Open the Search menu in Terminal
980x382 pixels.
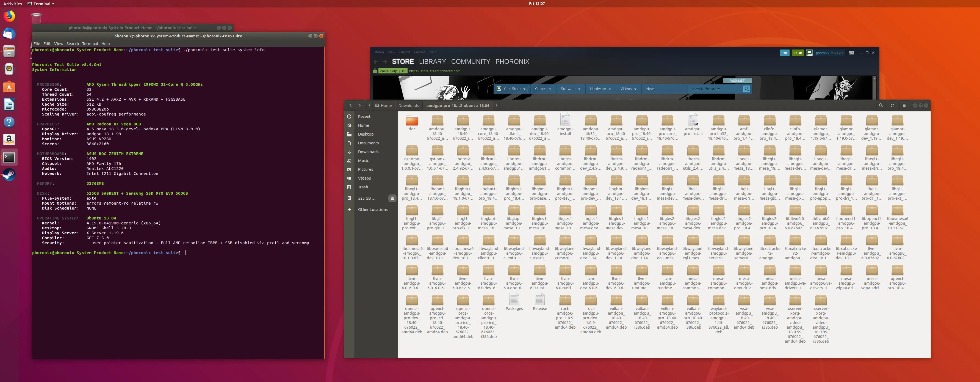[x=72, y=44]
